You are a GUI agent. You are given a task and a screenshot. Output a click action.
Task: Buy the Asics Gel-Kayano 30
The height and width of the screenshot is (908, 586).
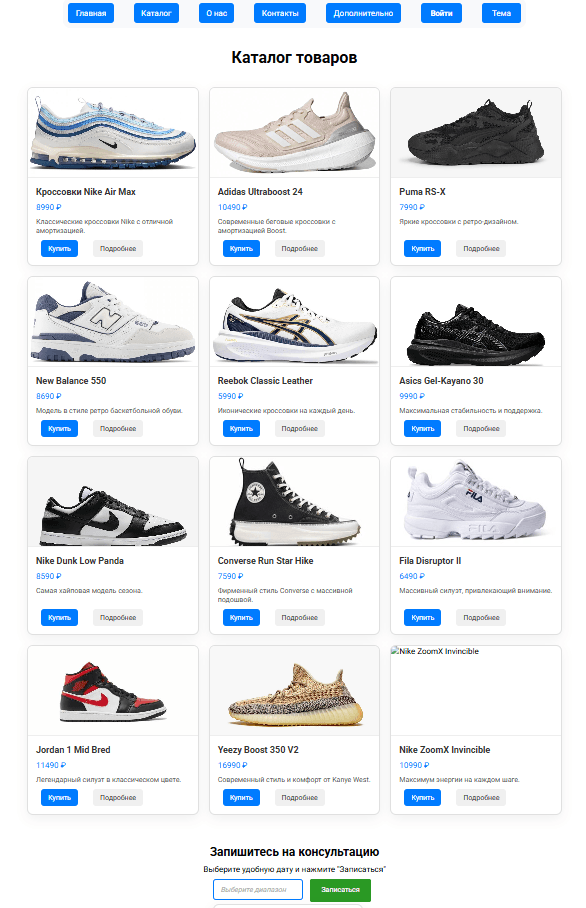tap(423, 429)
